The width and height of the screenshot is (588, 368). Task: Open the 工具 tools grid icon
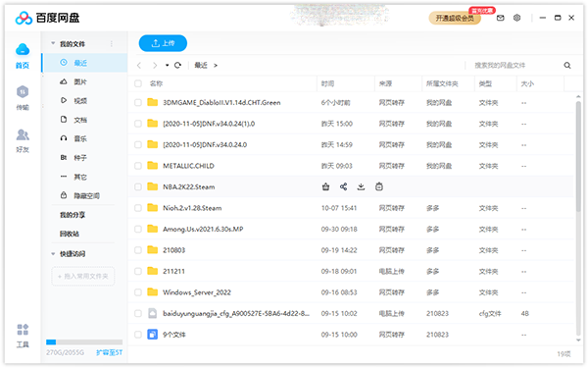pos(23,330)
